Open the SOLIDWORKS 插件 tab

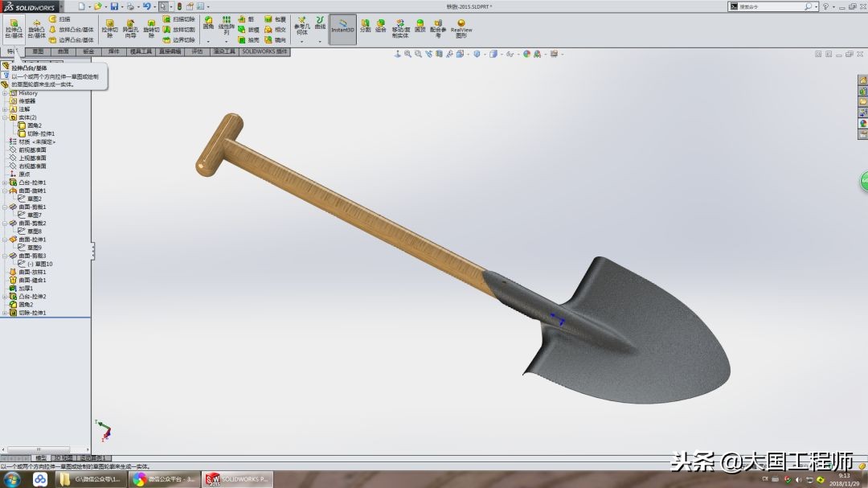pos(263,51)
